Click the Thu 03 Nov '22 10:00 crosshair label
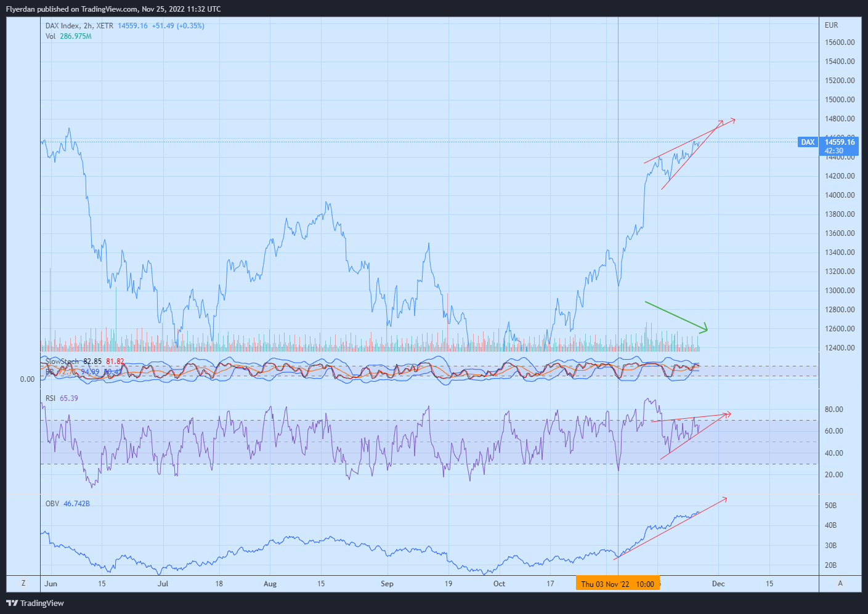This screenshot has height=614, width=868. [x=617, y=584]
